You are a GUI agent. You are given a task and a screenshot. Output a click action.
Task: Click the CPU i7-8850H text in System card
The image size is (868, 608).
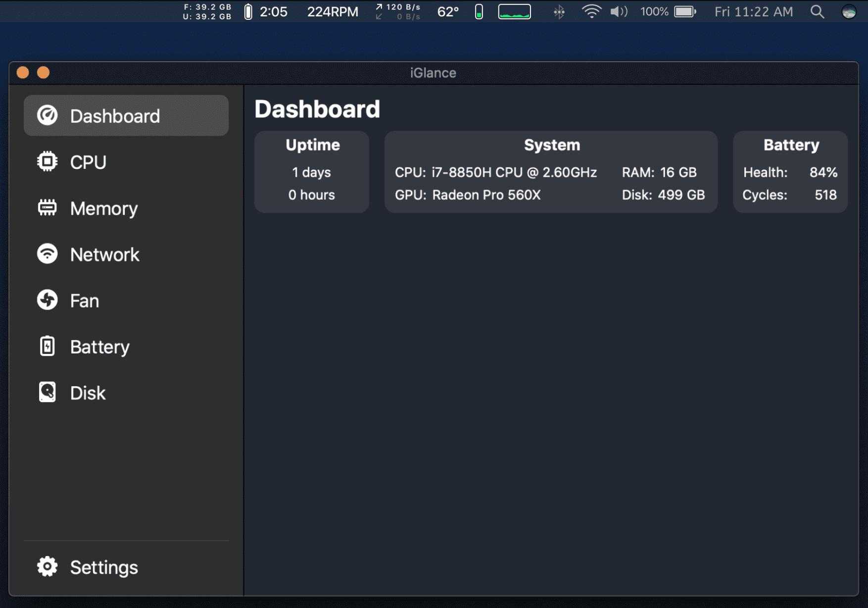coord(496,172)
